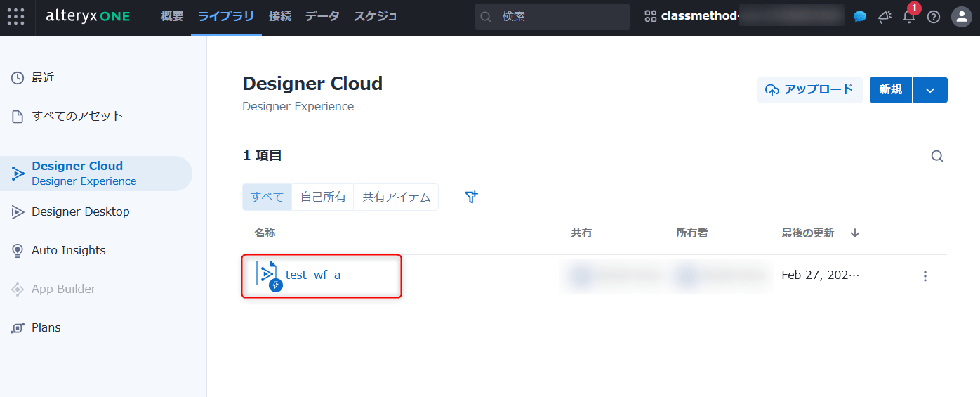The image size is (980, 397).
Task: Open the announcements megaphone icon
Action: click(885, 17)
